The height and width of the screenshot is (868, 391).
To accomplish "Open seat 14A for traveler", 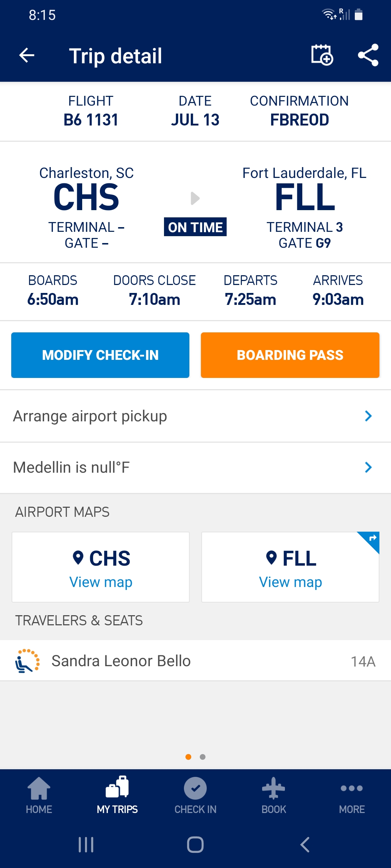I will point(363,661).
